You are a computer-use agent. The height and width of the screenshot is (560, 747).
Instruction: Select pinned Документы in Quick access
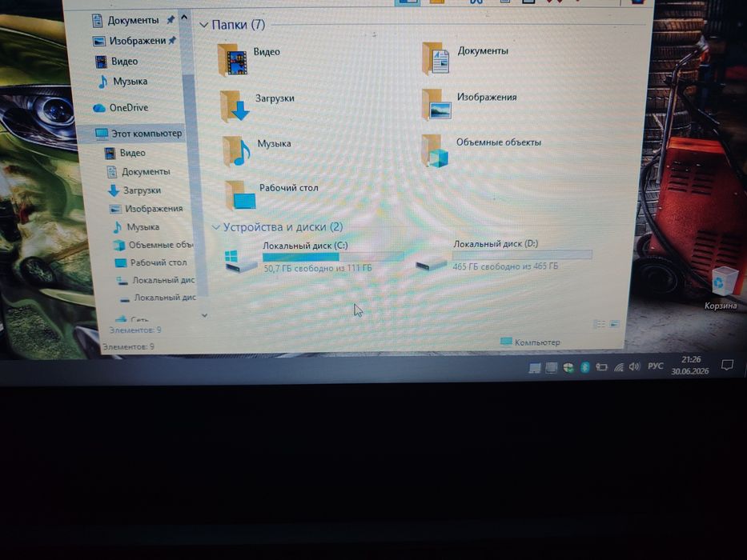click(132, 21)
